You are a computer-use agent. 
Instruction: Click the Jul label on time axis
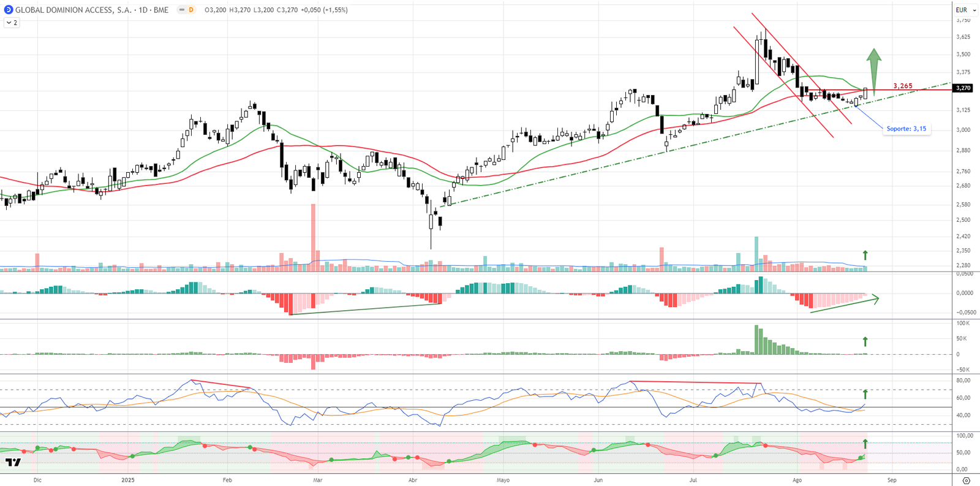point(693,480)
